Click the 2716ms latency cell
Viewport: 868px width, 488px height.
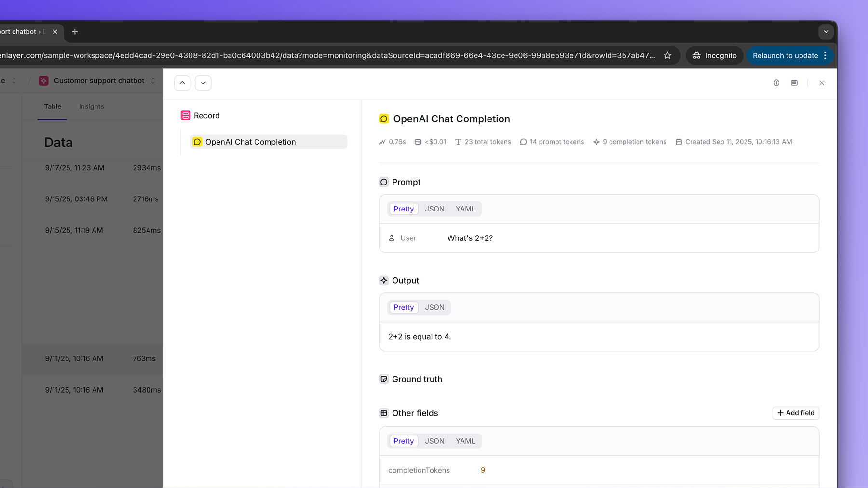tap(146, 199)
